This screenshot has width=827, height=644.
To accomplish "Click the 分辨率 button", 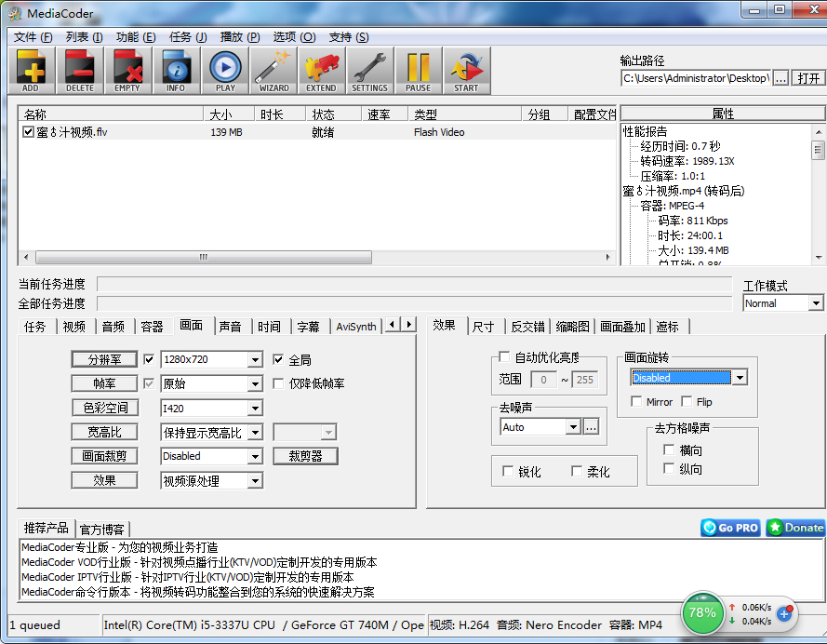I will coord(104,360).
